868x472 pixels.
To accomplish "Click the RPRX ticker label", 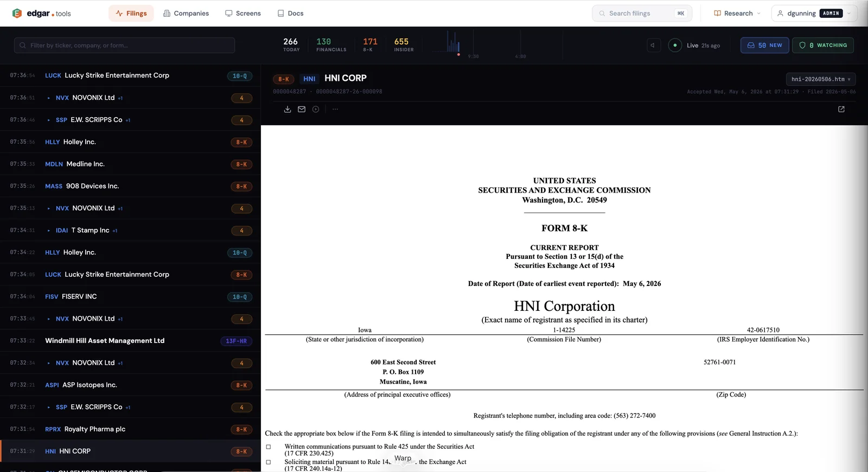I will [53, 430].
